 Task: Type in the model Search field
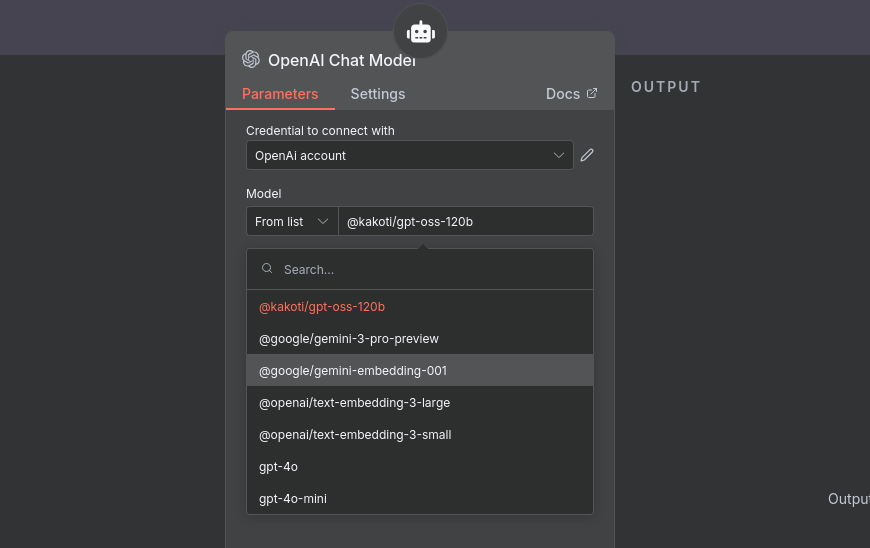[x=430, y=269]
